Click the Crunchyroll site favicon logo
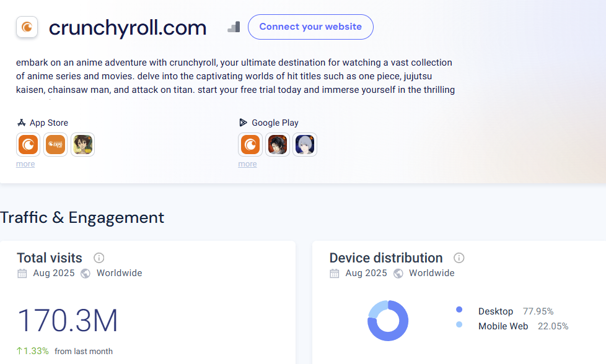 pyautogui.click(x=27, y=27)
